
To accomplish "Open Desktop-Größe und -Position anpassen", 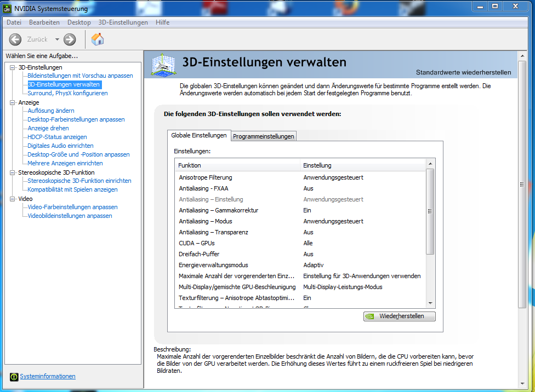I will coord(78,155).
